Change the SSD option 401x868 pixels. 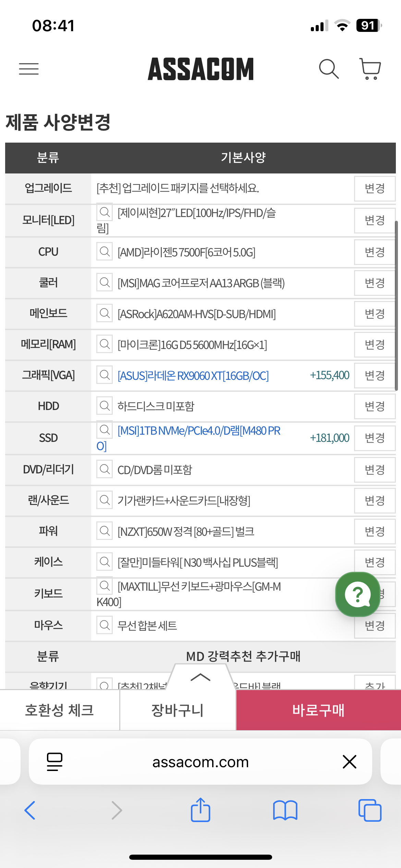374,438
